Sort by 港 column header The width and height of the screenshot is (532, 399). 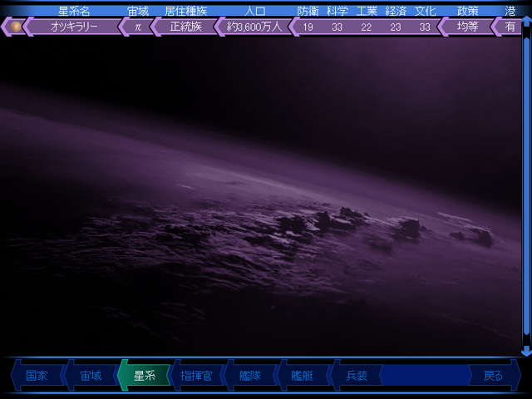[x=510, y=11]
